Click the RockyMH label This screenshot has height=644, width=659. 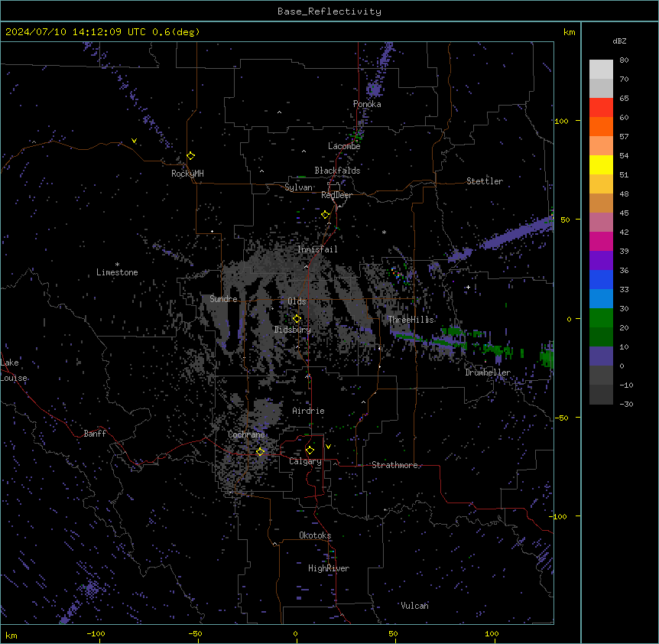point(187,173)
